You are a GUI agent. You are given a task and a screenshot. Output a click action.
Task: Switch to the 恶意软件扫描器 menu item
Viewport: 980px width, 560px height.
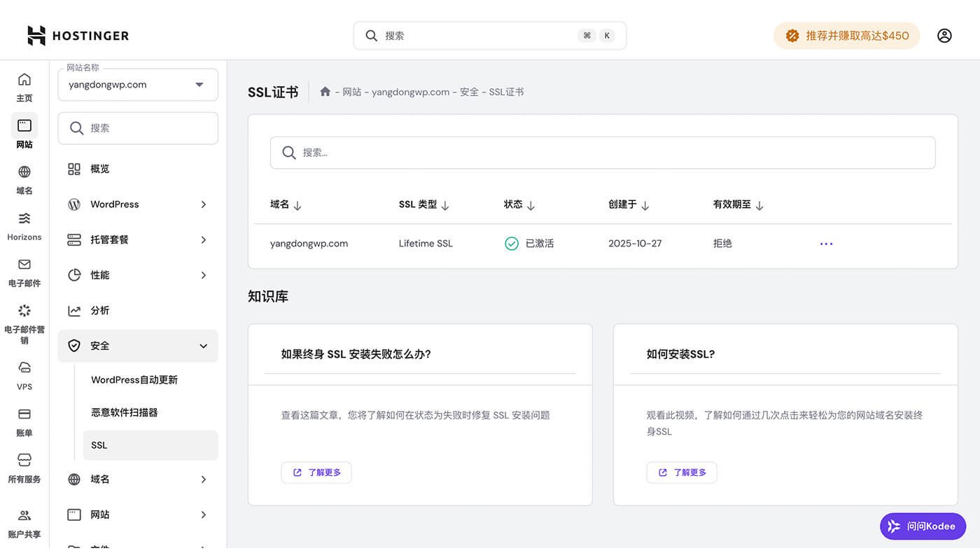(x=124, y=412)
